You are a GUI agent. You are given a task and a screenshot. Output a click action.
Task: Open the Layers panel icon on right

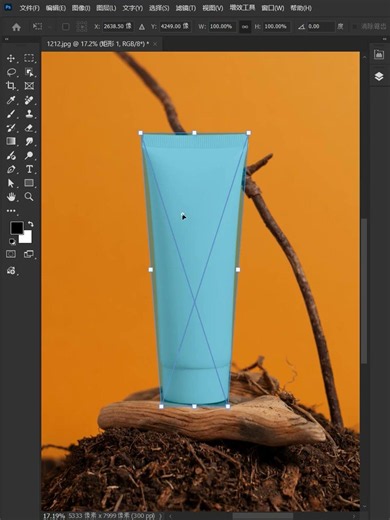coord(379,77)
